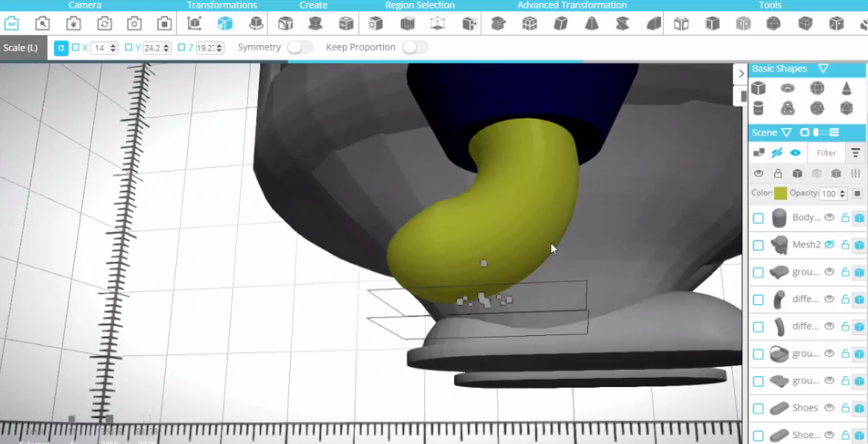Click the first icon under the Create tab

coord(285,23)
